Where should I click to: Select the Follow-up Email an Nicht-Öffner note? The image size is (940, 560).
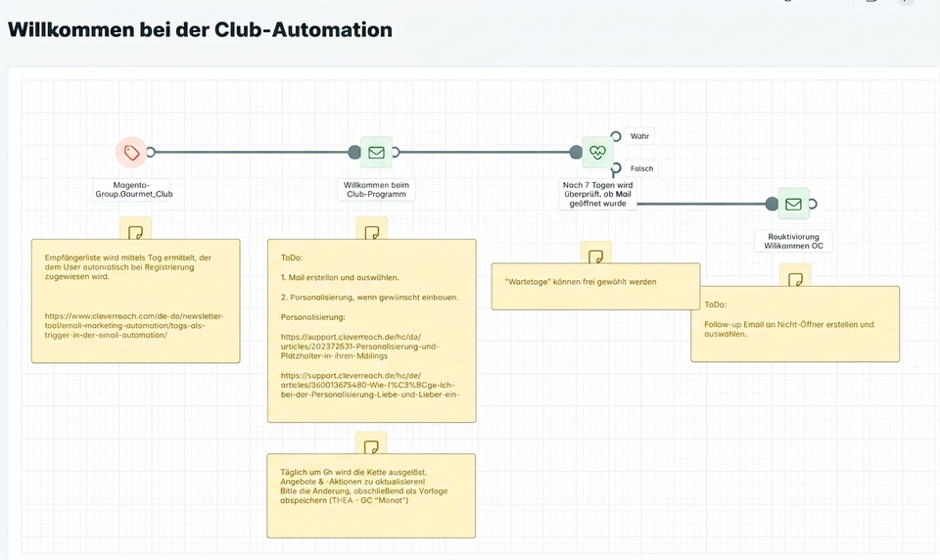click(795, 324)
